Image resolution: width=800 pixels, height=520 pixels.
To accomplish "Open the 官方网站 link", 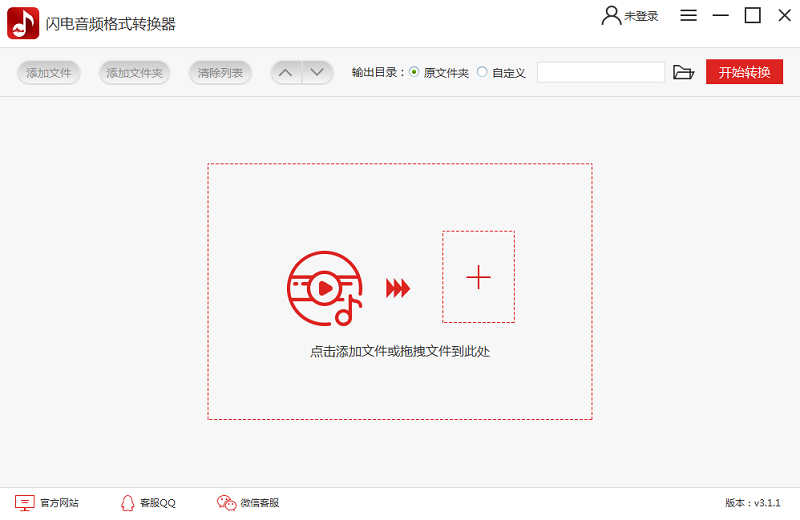I will click(60, 503).
